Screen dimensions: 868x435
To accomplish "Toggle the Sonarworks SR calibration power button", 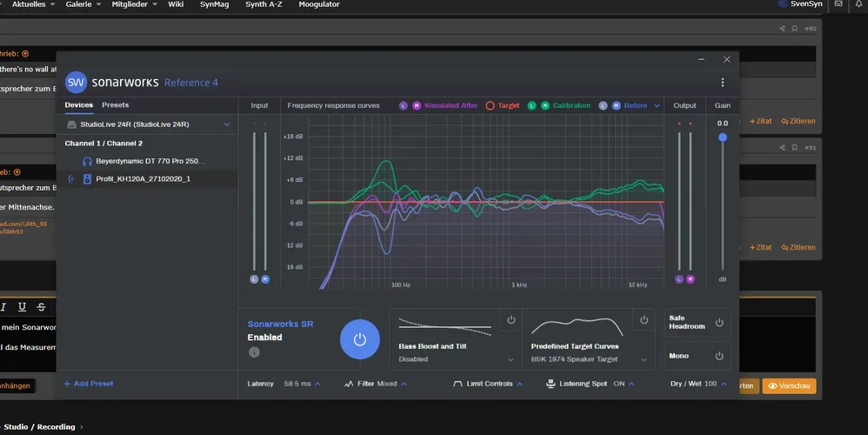I will (360, 339).
